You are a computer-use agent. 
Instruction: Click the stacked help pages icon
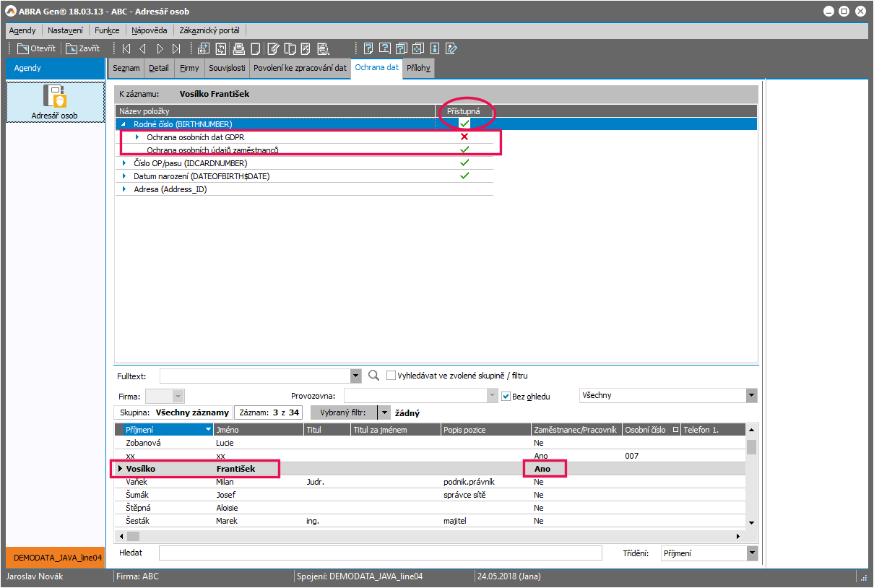(402, 49)
